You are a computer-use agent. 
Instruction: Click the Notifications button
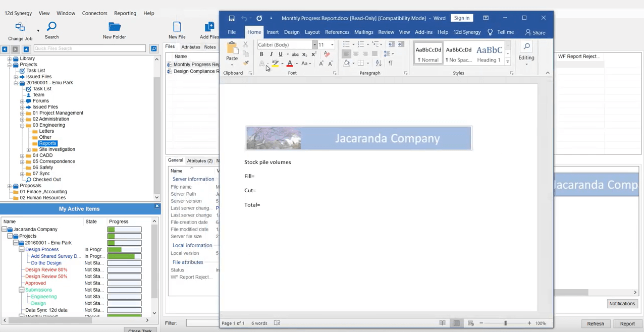622,304
